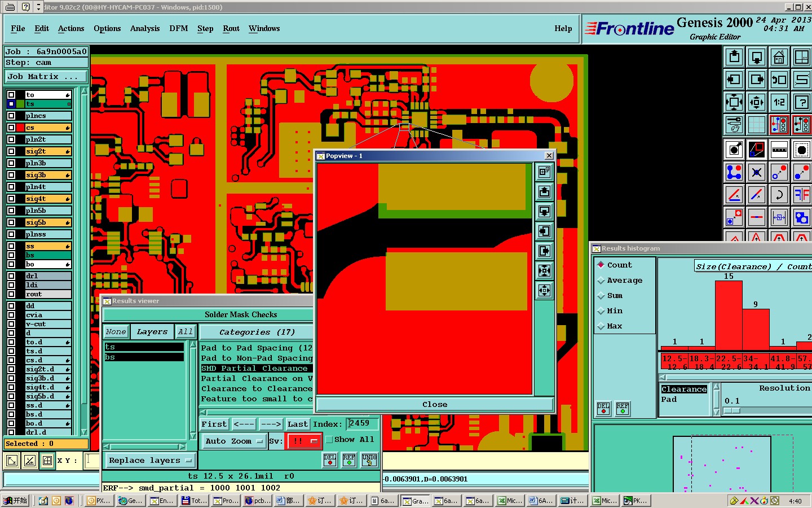Screen dimensions: 812x508
Task: Click the pan up icon in the main toolbar
Action: tap(734, 56)
